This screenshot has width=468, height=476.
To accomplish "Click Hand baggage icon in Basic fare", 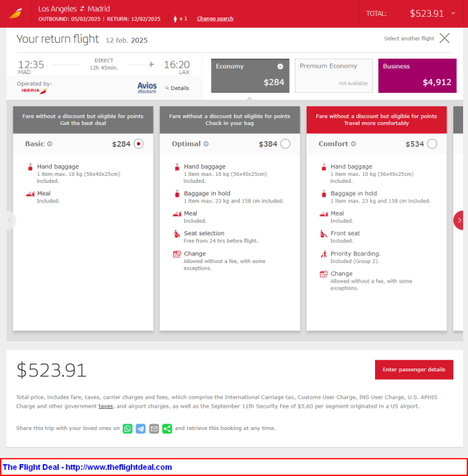I will (x=30, y=167).
